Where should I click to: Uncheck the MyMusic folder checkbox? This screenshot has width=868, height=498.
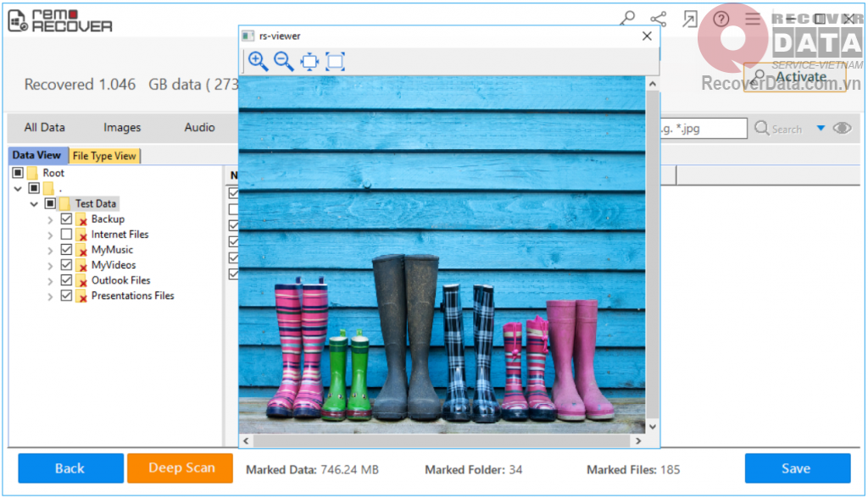(66, 250)
